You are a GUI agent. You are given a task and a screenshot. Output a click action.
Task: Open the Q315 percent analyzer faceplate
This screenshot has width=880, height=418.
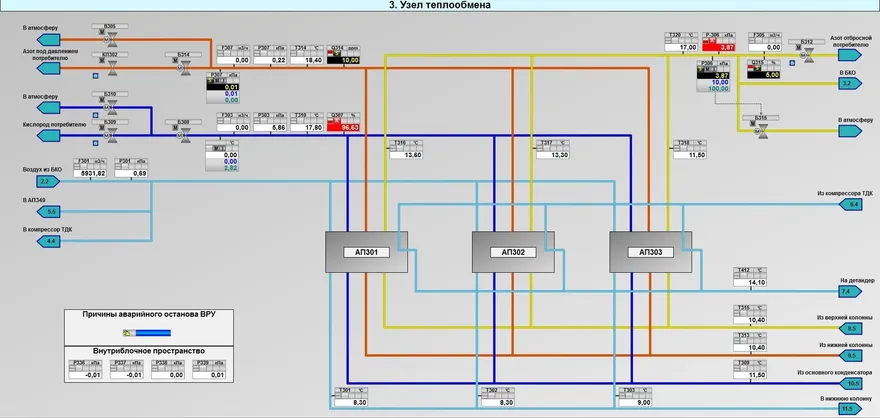[763, 70]
